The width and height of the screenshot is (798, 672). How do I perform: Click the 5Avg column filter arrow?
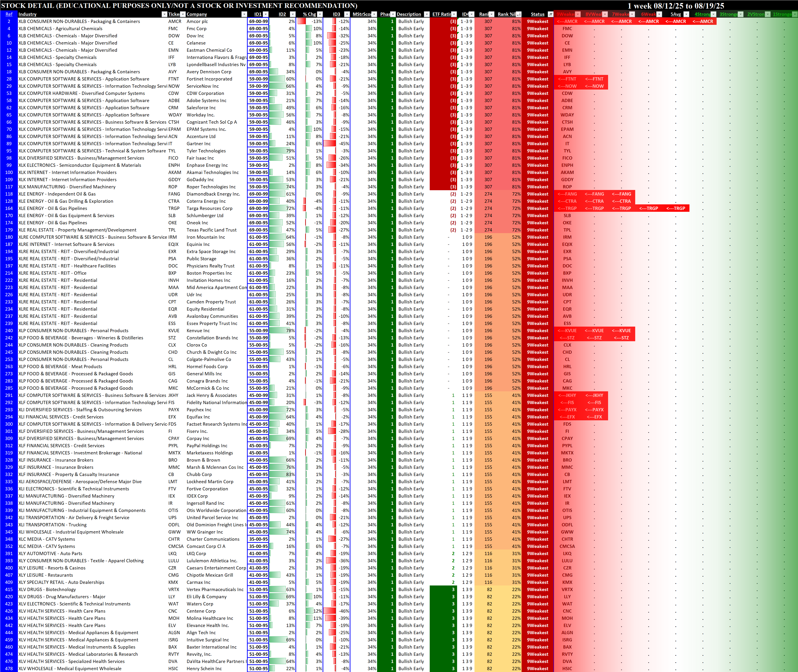[x=686, y=14]
